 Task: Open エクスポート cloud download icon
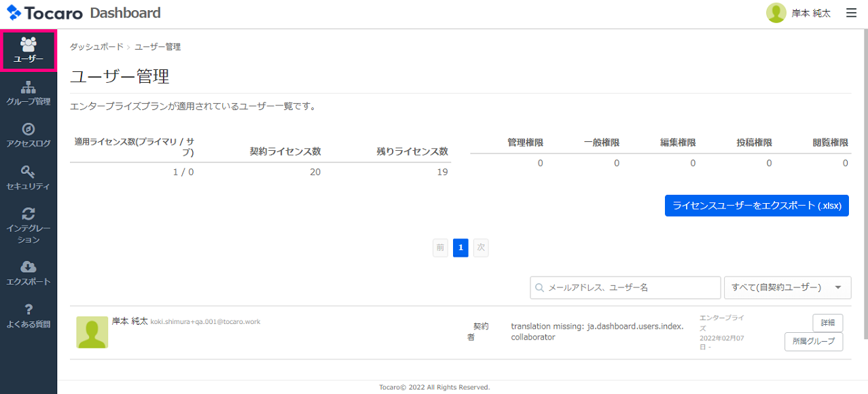(29, 266)
